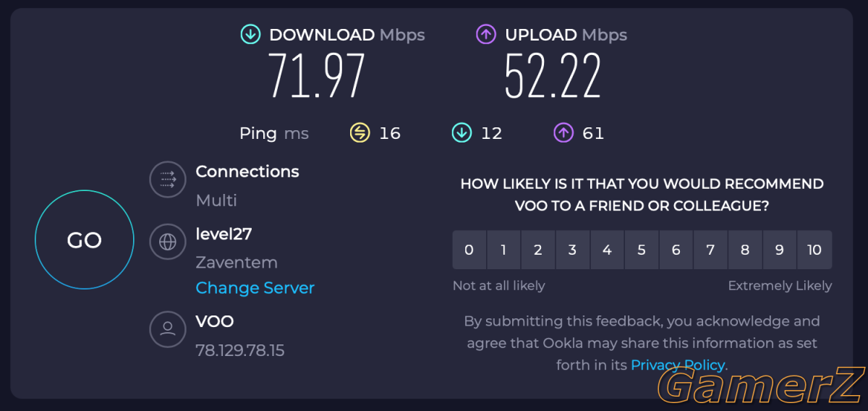Screen dimensions: 868x411
Task: Click the user icon beside VOO
Action: [168, 329]
